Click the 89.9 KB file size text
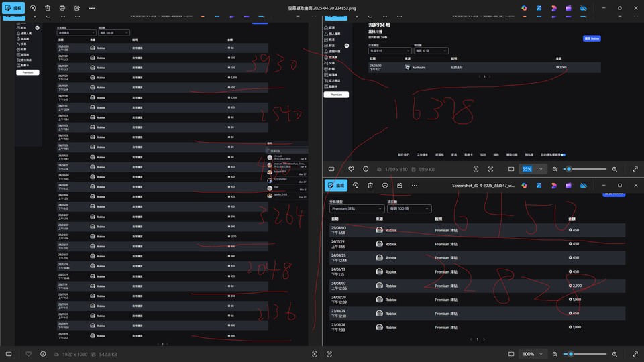644x362 pixels. [x=427, y=170]
